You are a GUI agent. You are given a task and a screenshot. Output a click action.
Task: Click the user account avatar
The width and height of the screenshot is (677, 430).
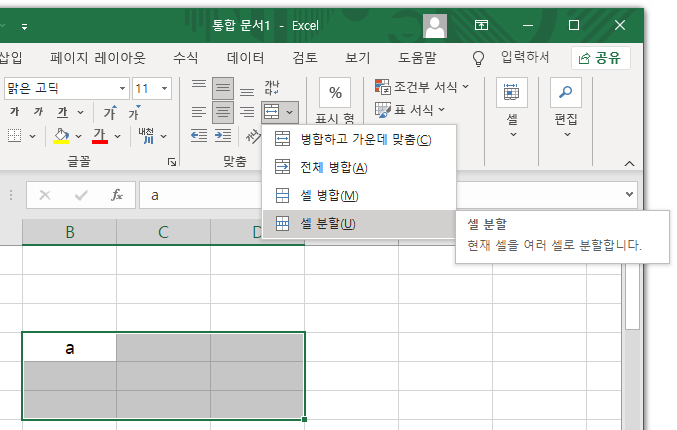coord(435,26)
